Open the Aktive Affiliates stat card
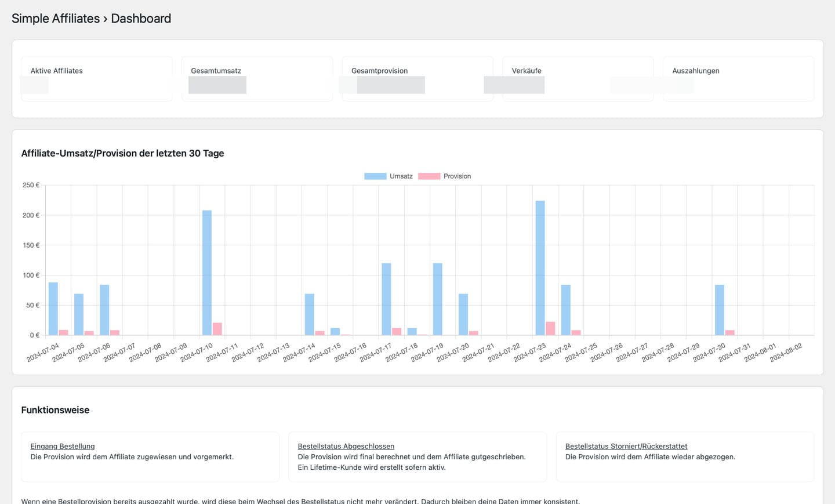 point(97,78)
